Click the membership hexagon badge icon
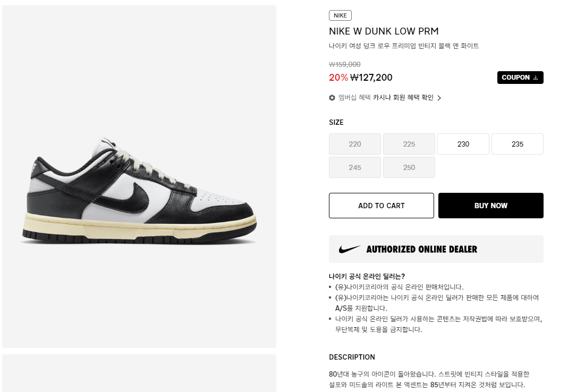Viewport: 568px width, 392px height. coord(332,98)
